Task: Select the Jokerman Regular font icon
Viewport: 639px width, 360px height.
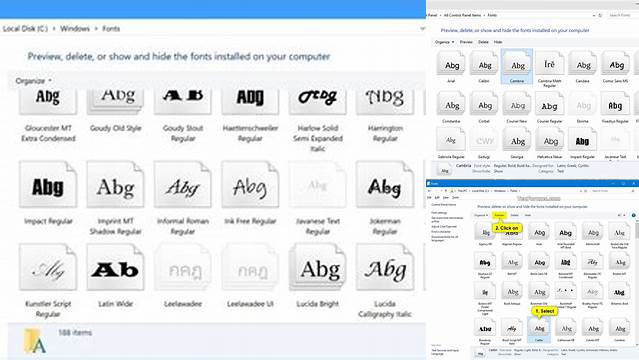Action: click(x=385, y=185)
